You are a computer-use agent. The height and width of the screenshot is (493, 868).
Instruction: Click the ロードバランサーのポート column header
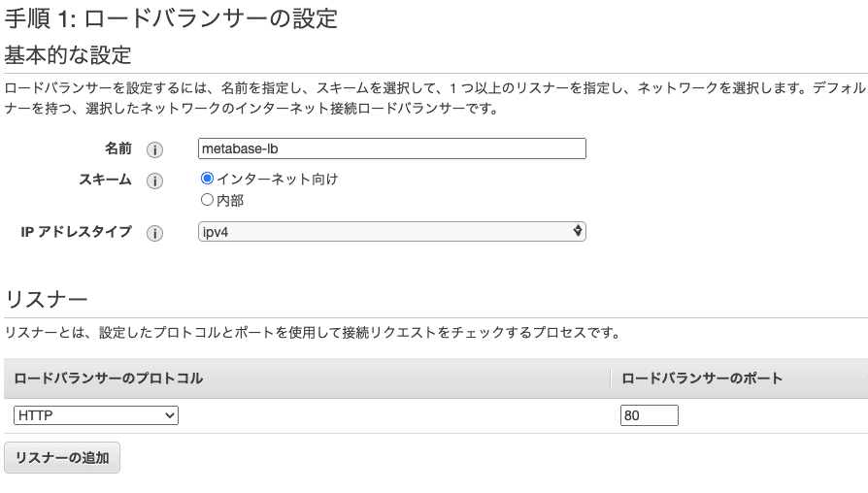(x=702, y=378)
